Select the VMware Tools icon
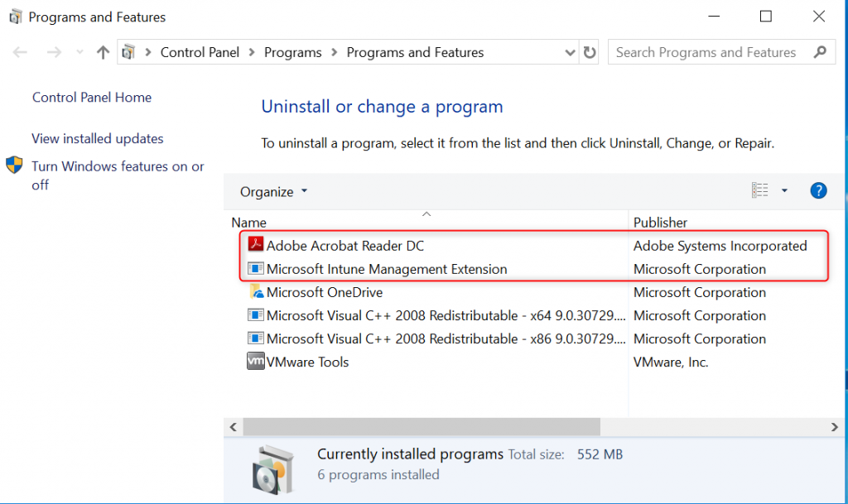 pos(255,362)
